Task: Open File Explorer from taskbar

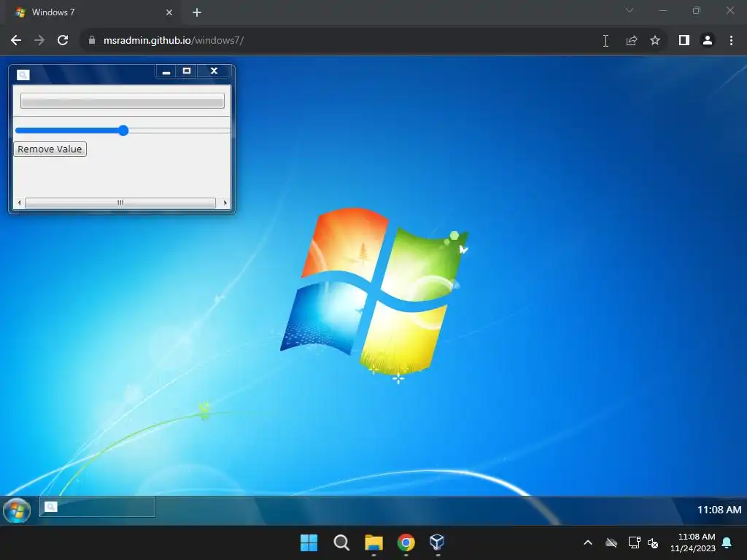Action: pos(373,542)
